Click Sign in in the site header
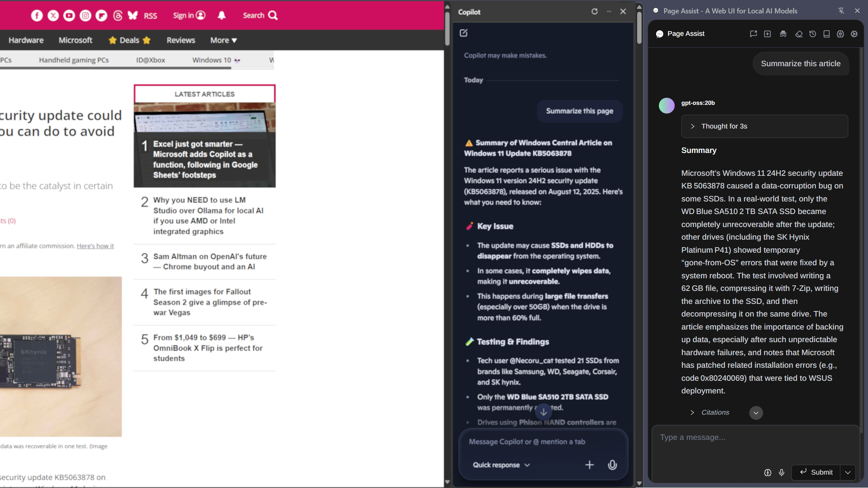868x488 pixels. coord(189,15)
